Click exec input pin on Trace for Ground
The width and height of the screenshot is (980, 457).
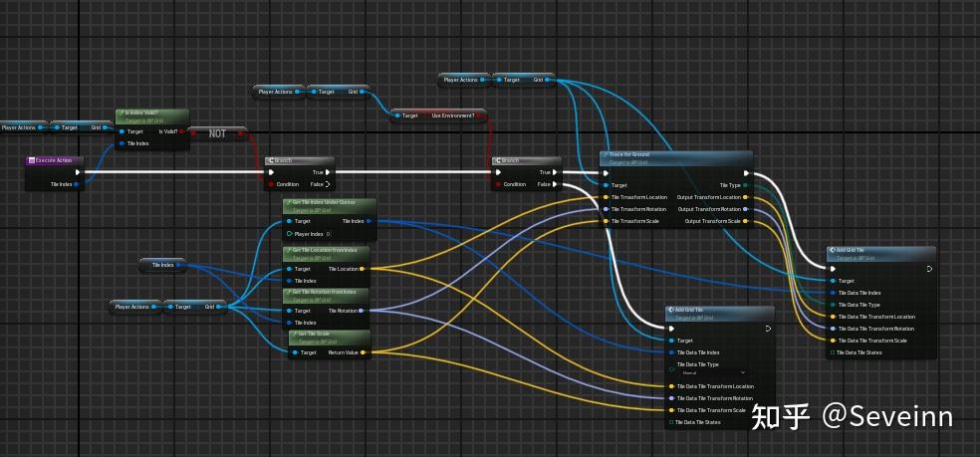pyautogui.click(x=606, y=173)
